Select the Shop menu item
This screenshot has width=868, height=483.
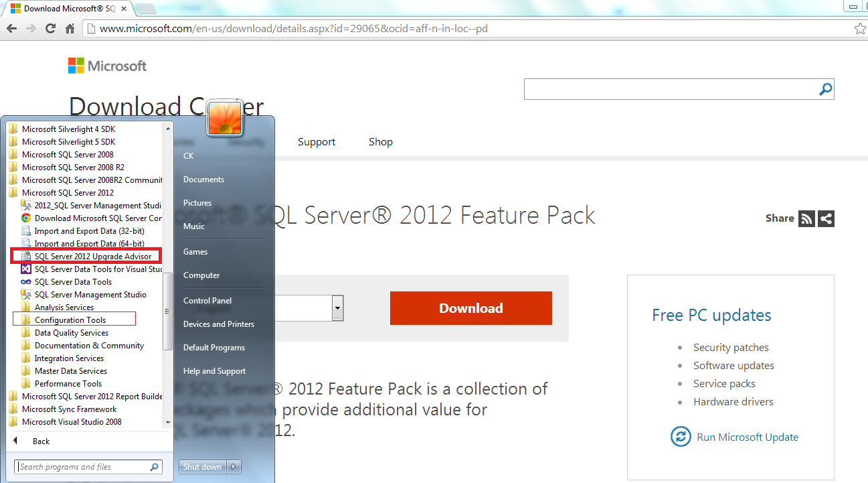(x=380, y=141)
